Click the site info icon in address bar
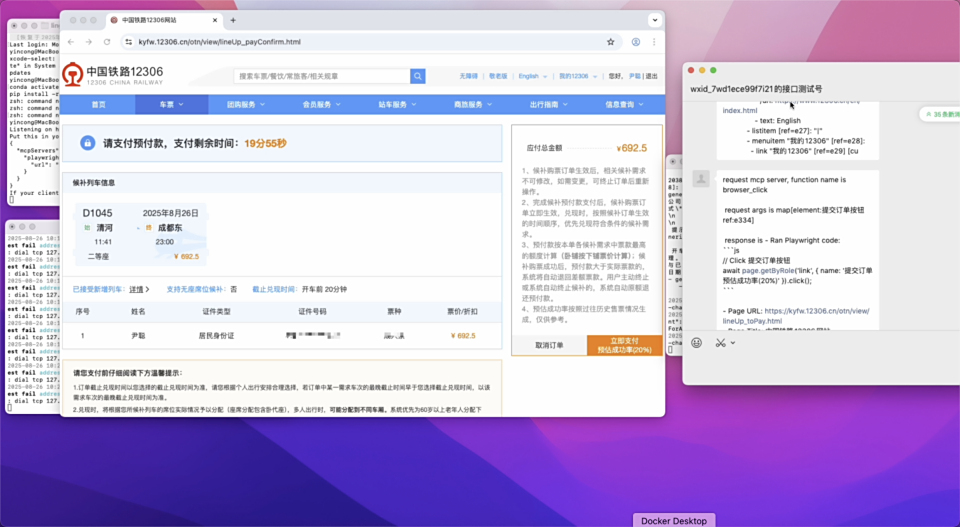Screen dimensions: 960x527 (129, 42)
